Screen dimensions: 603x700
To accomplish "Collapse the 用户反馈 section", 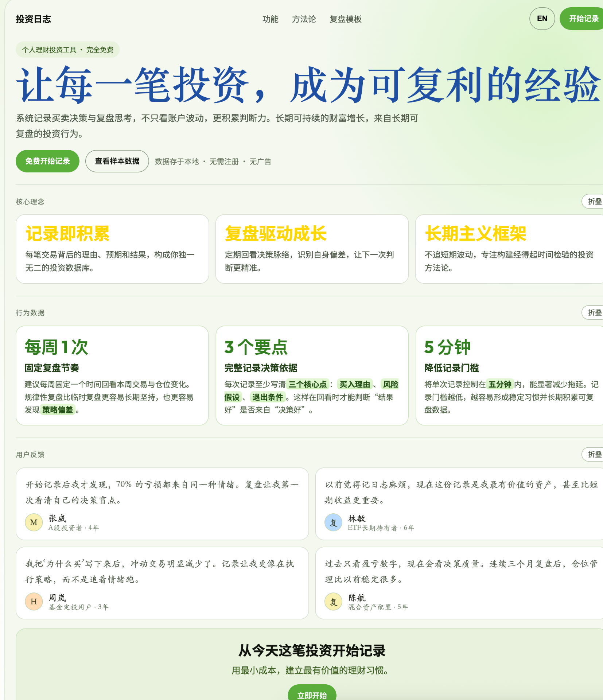I will pyautogui.click(x=594, y=455).
